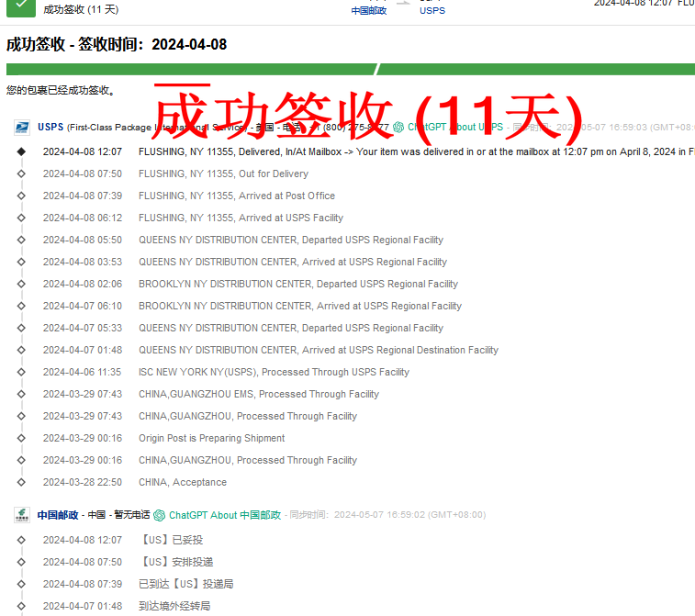Select diamond marker beside 到达境外经转局
The height and width of the screenshot is (616, 695).
point(21,606)
